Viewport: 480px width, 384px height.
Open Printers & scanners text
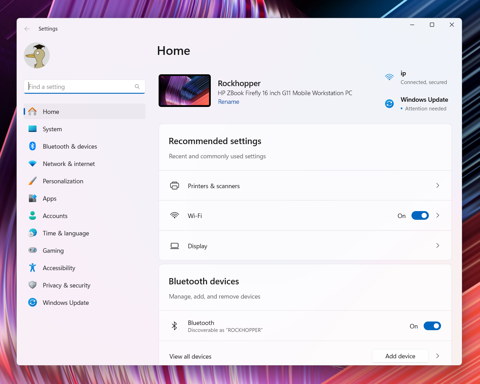point(214,186)
